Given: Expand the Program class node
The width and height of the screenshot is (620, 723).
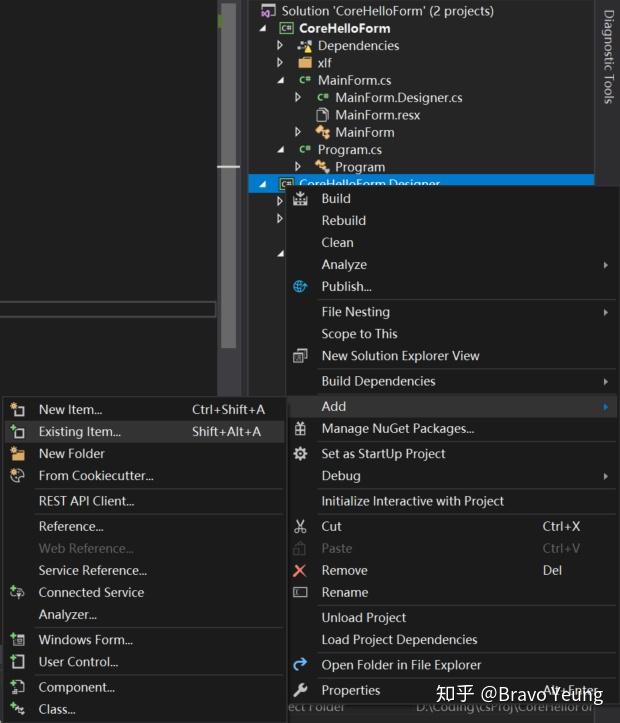Looking at the screenshot, I should 298,167.
